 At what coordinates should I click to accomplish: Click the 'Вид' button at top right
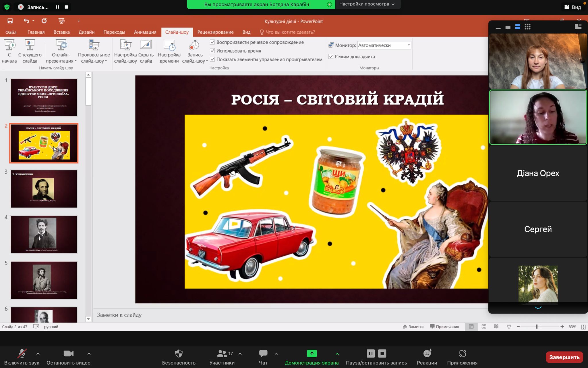click(x=572, y=7)
